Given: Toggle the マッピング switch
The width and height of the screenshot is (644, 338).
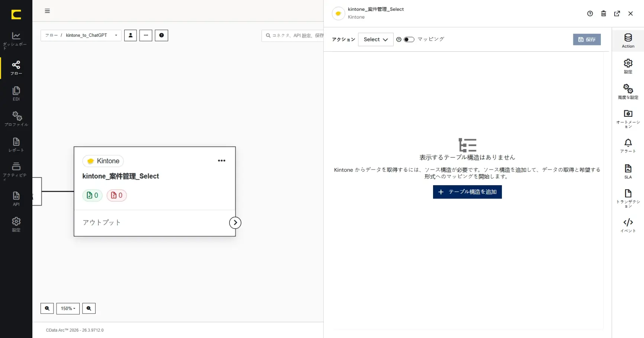Looking at the screenshot, I should 409,39.
